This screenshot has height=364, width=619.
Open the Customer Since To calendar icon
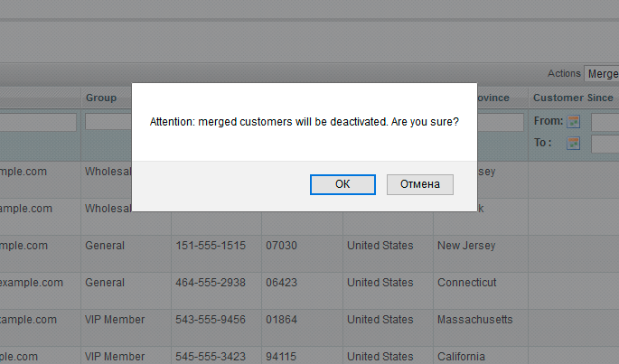pyautogui.click(x=573, y=144)
